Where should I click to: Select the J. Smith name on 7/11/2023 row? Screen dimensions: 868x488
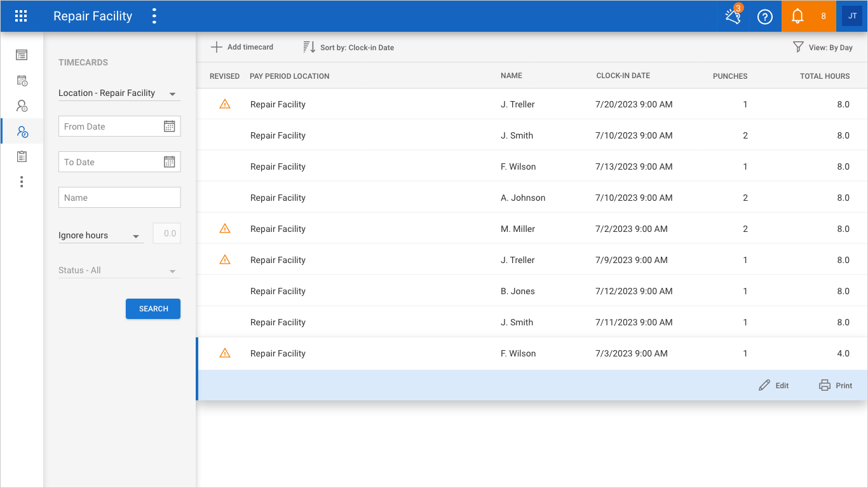pos(517,322)
